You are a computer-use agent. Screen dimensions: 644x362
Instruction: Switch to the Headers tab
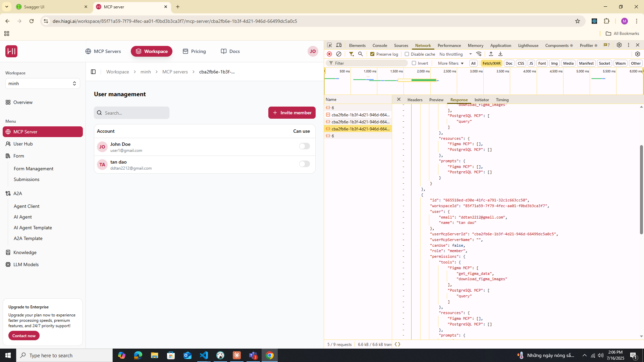point(415,100)
